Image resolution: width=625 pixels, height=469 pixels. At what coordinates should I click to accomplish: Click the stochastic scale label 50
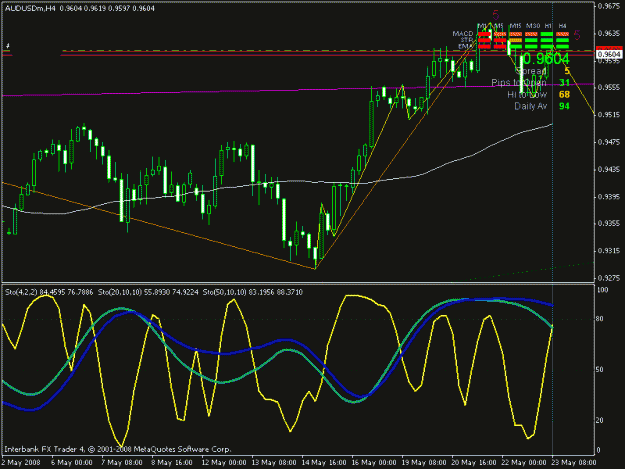coord(600,369)
